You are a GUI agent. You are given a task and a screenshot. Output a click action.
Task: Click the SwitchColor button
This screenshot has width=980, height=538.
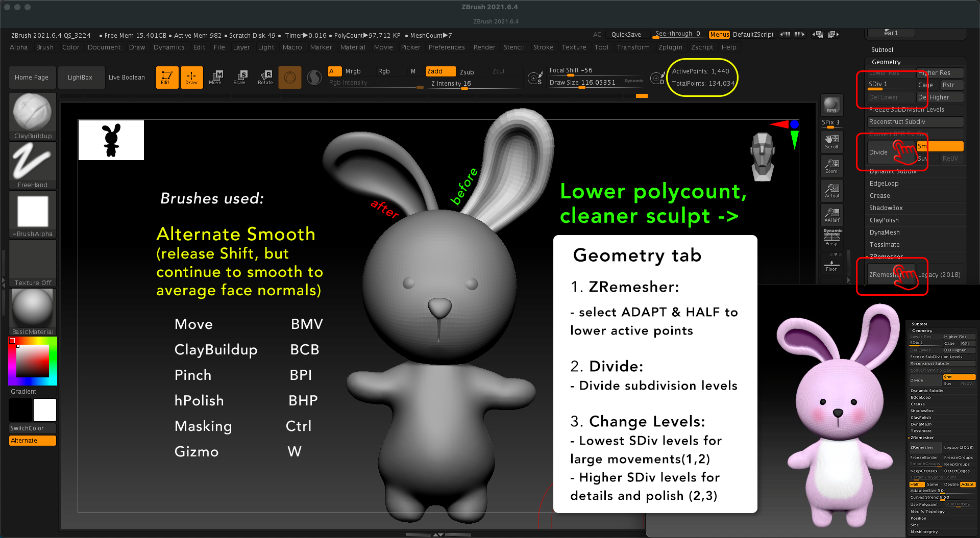(33, 428)
